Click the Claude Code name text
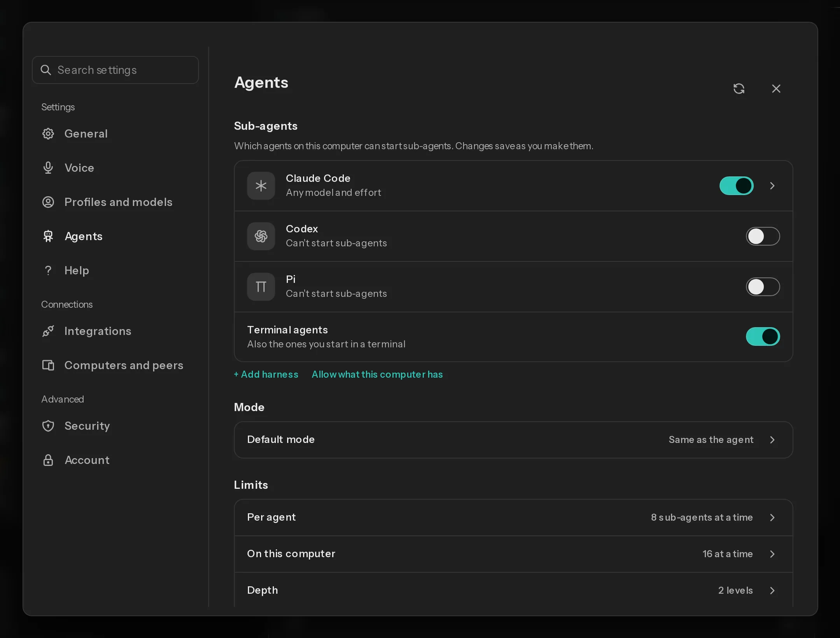The width and height of the screenshot is (840, 638). tap(318, 178)
